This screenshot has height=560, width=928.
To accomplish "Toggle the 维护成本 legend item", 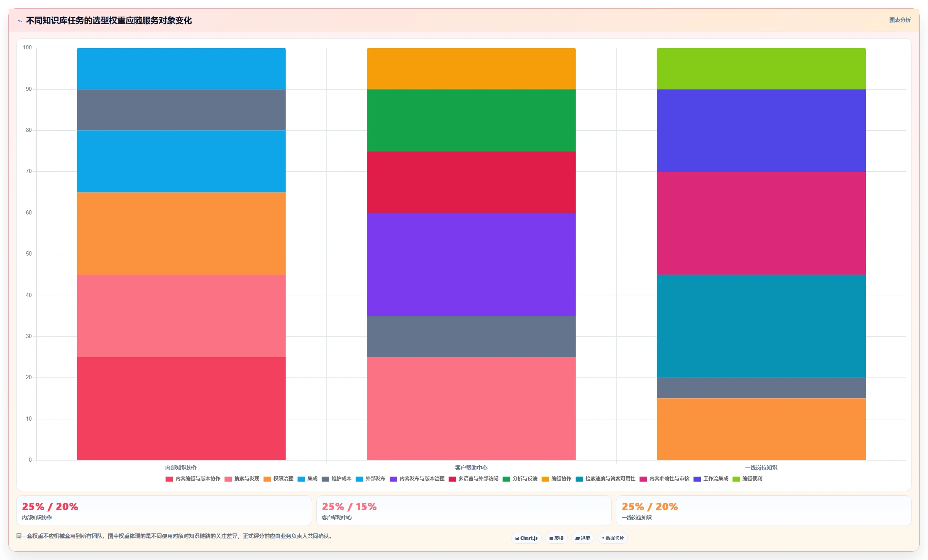I will pyautogui.click(x=337, y=479).
